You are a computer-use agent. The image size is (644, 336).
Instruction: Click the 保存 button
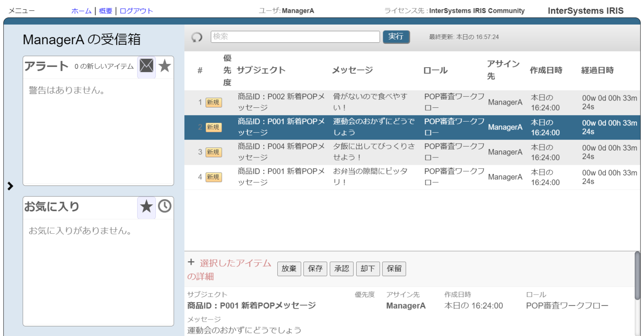[315, 268]
